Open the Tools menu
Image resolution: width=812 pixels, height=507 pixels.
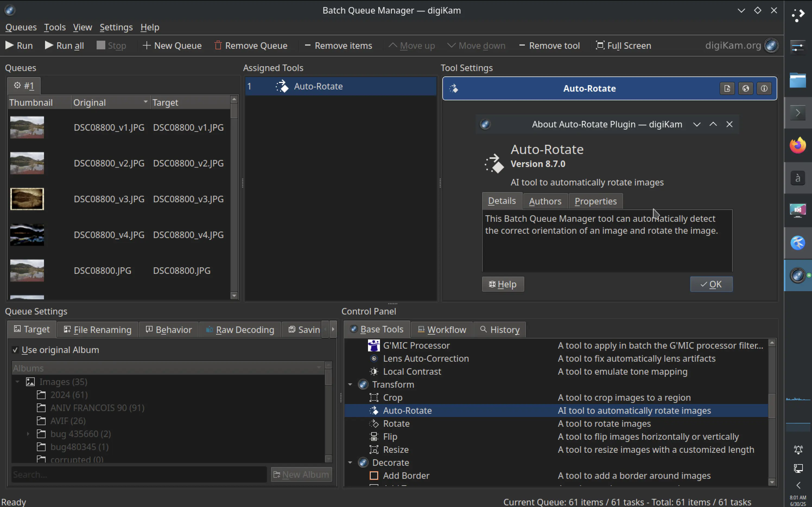pyautogui.click(x=55, y=27)
